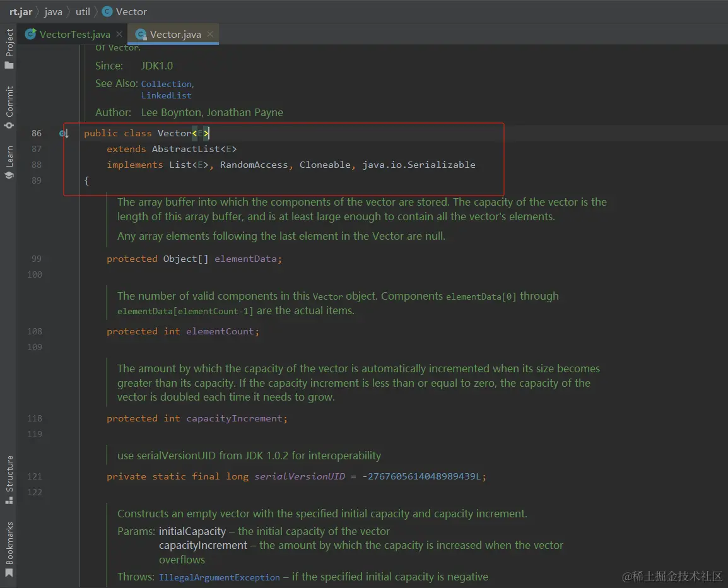Switch to the VectorTest.java tab
The height and width of the screenshot is (588, 728).
[74, 34]
